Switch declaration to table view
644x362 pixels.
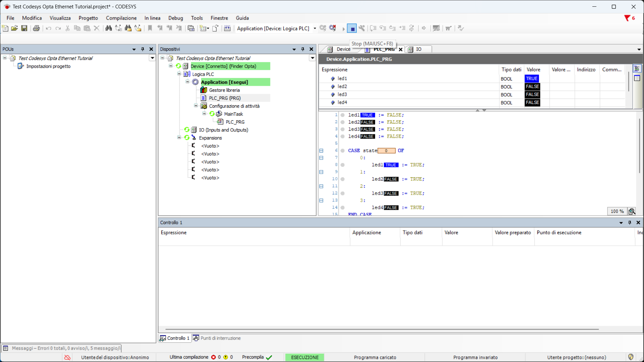pos(637,78)
